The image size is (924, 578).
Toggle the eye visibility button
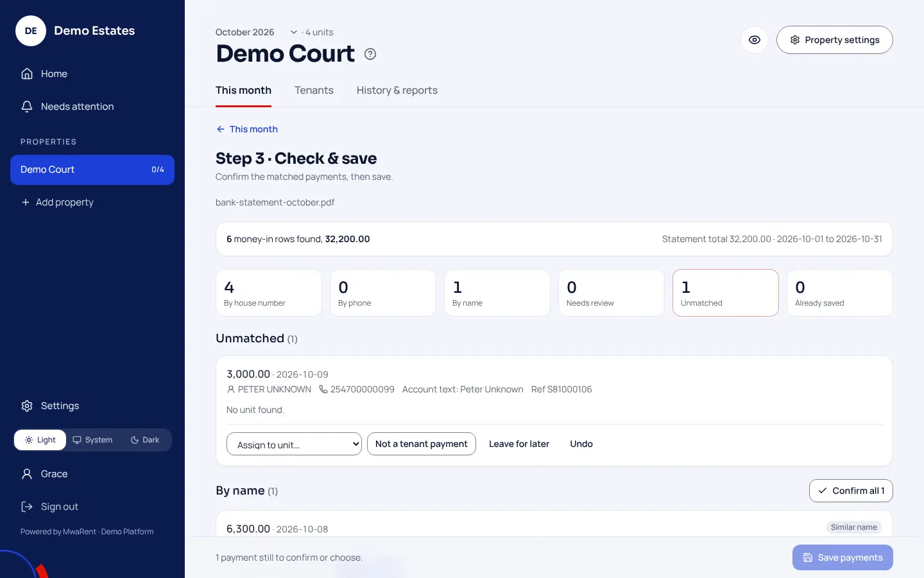[755, 40]
